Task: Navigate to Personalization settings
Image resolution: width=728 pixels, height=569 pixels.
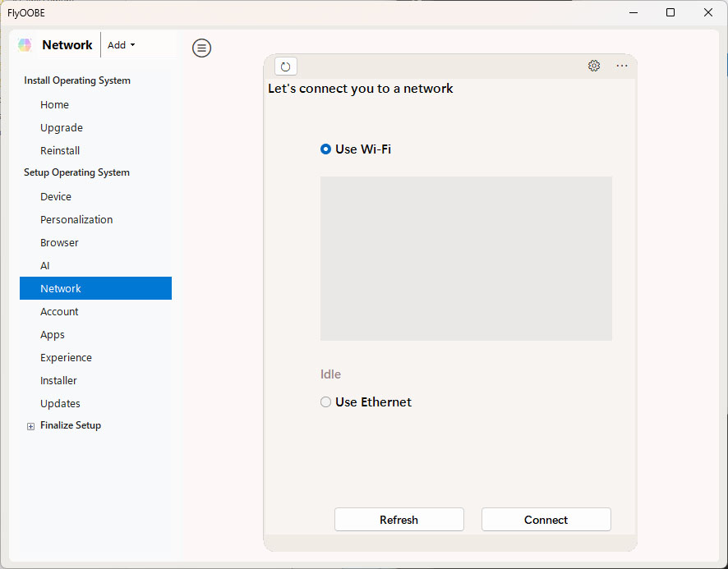Action: [x=76, y=220]
